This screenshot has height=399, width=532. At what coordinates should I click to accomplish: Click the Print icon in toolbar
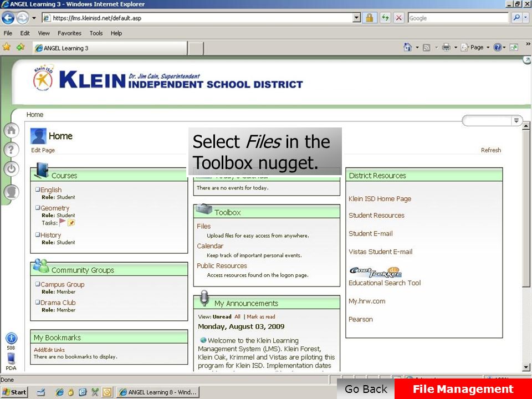(446, 48)
